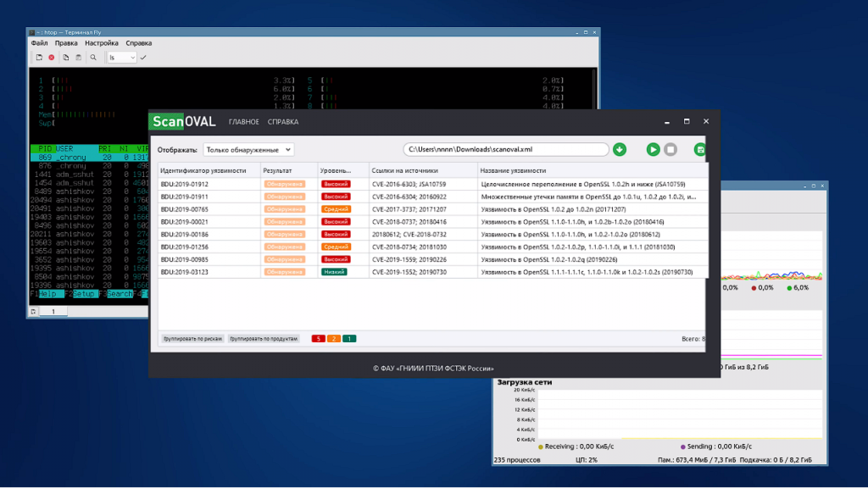Viewport: 868px width, 488px height.
Task: Click Sending legend in network load graph
Action: coord(715,446)
